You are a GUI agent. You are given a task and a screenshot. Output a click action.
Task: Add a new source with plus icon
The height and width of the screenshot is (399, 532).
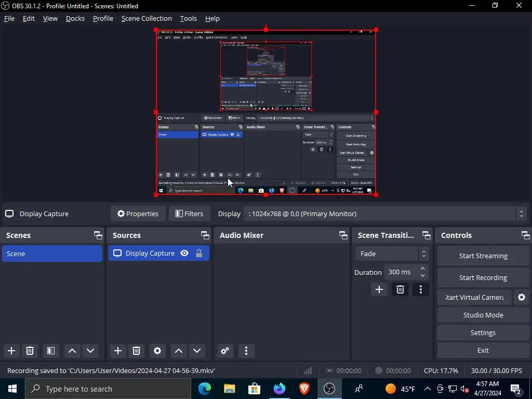118,351
